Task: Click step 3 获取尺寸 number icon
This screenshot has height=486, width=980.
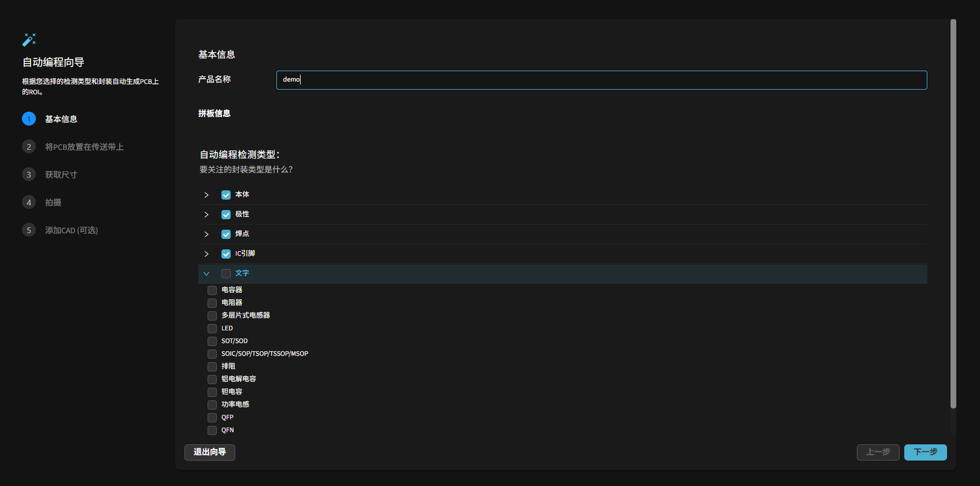Action: click(29, 175)
